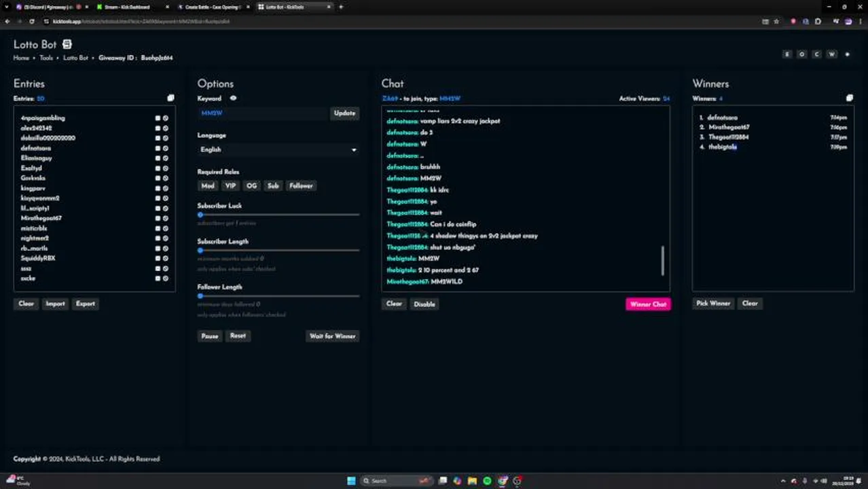The height and width of the screenshot is (489, 868).
Task: Click the ban icon for kingparv
Action: coord(165,188)
